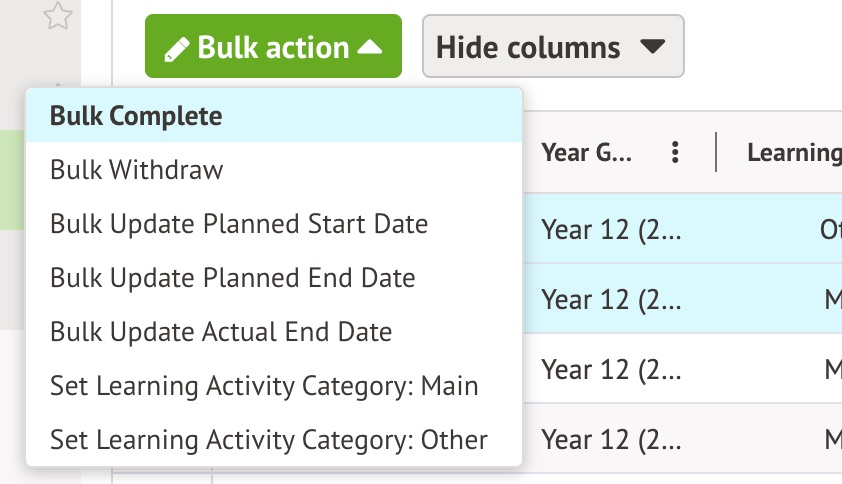
Task: Select Bulk Complete from the menu
Action: point(136,116)
